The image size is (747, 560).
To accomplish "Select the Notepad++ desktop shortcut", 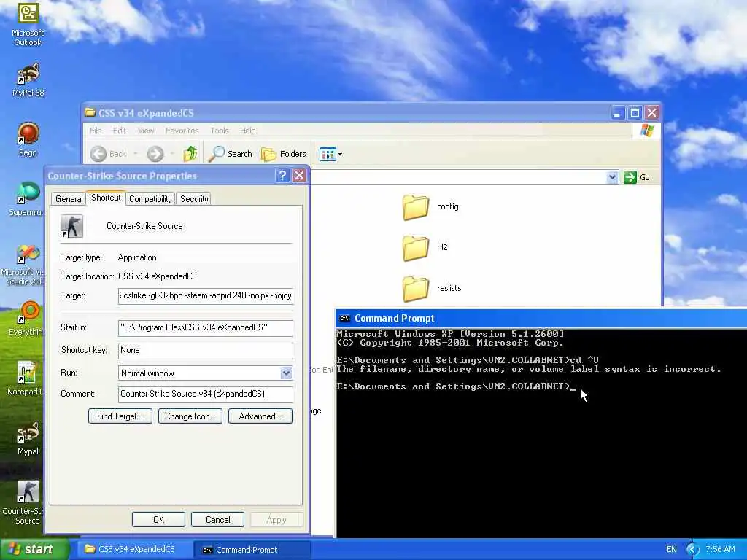I will pyautogui.click(x=26, y=378).
